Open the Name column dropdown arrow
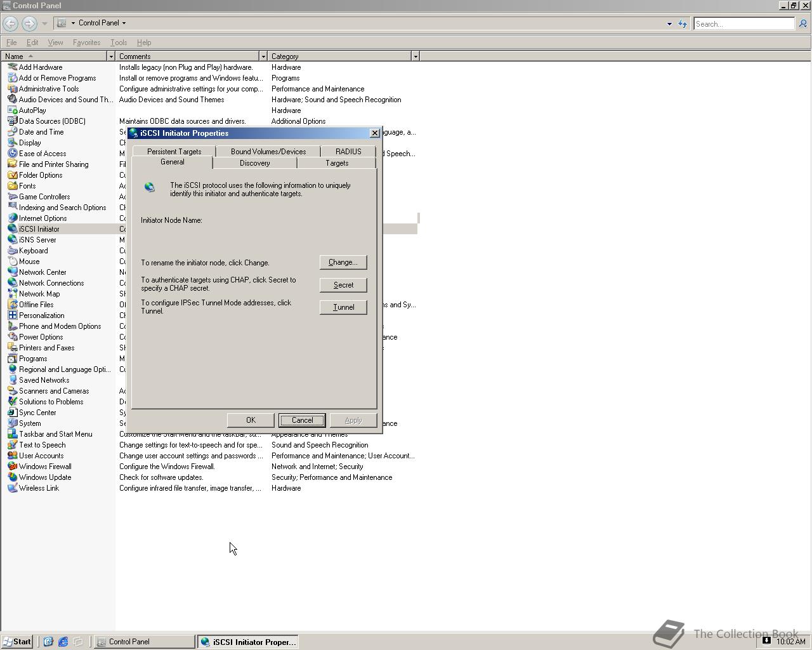Screen dimensions: 812x650 tap(111, 56)
